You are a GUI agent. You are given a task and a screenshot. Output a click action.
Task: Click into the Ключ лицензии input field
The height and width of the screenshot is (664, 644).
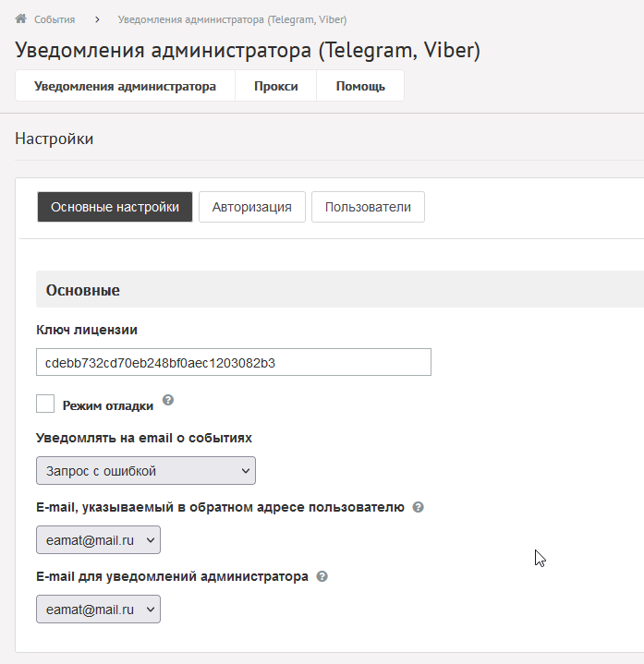pyautogui.click(x=233, y=363)
